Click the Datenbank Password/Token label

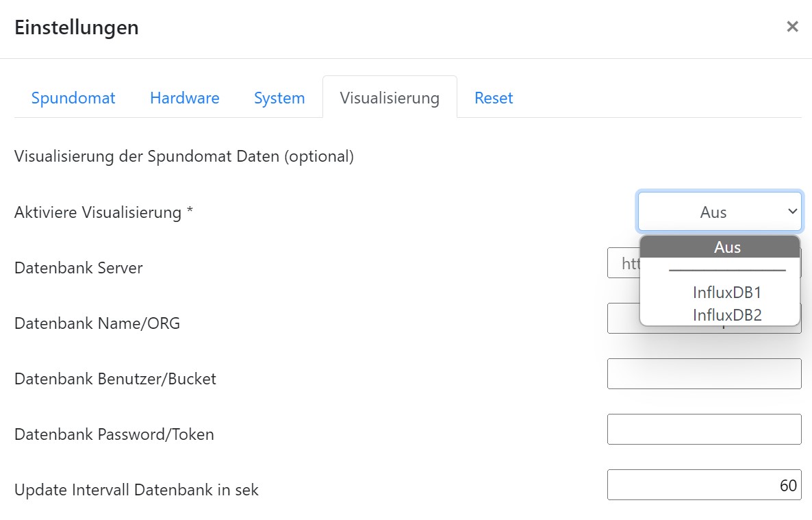114,434
